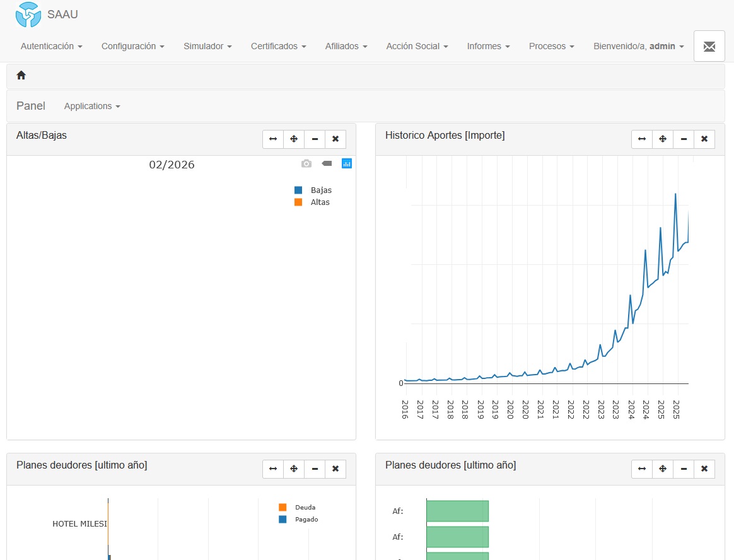Minimize the Historico Aportes panel
734x560 pixels.
point(684,139)
